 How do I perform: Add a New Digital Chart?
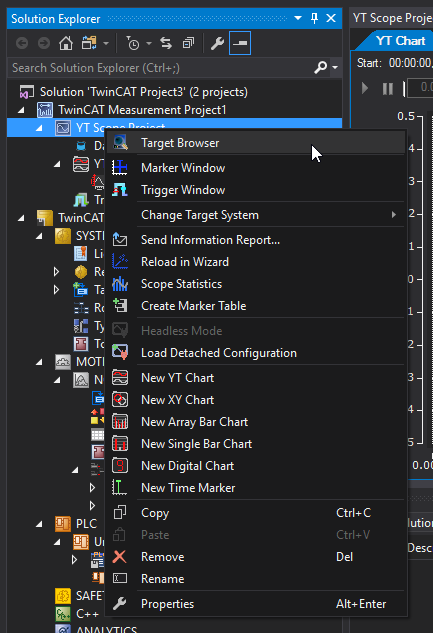[255, 466]
